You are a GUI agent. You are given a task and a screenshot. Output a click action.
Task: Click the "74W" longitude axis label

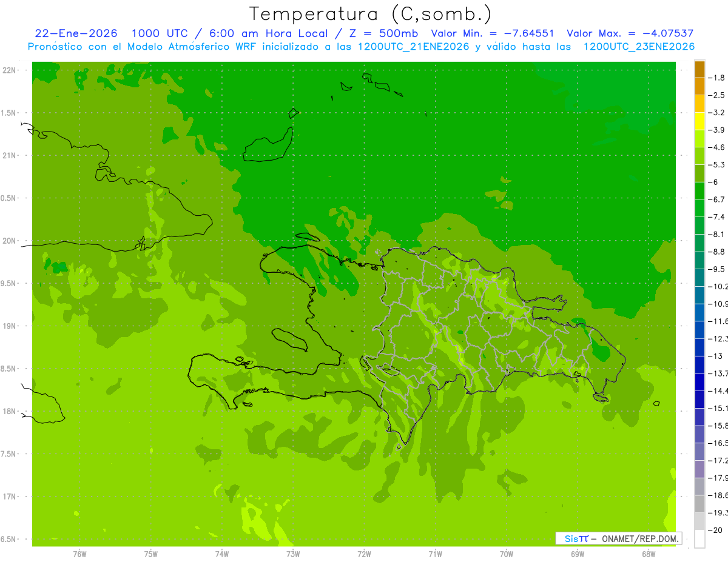click(x=222, y=554)
